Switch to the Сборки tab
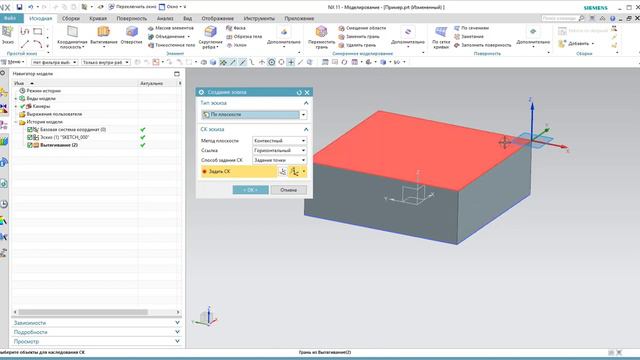This screenshot has width=640, height=360. [x=71, y=18]
